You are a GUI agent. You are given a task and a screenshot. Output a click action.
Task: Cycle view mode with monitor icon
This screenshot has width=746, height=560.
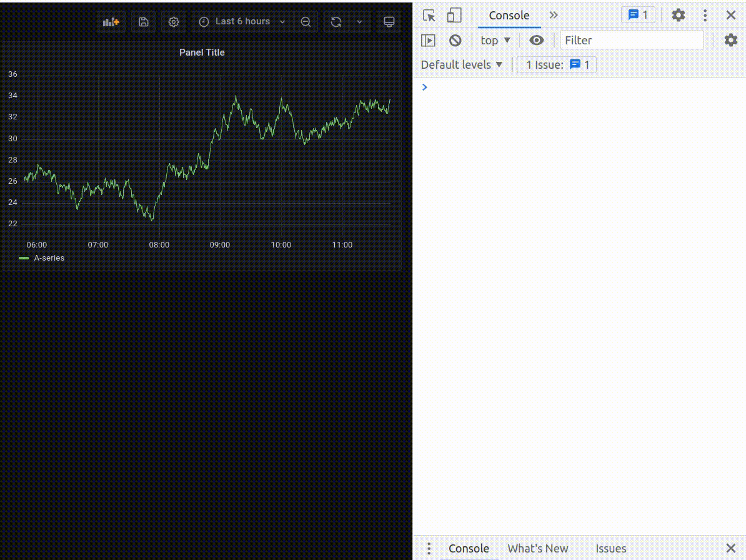tap(389, 22)
